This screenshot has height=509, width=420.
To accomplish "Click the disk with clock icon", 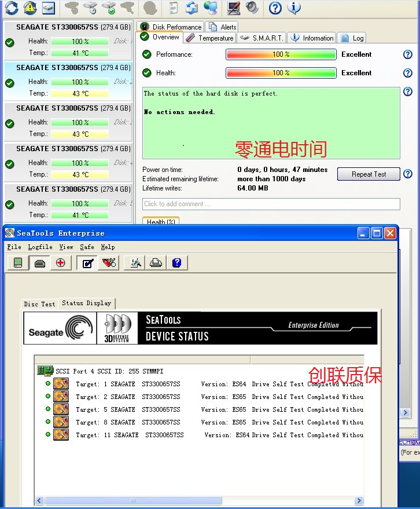I will (91, 8).
